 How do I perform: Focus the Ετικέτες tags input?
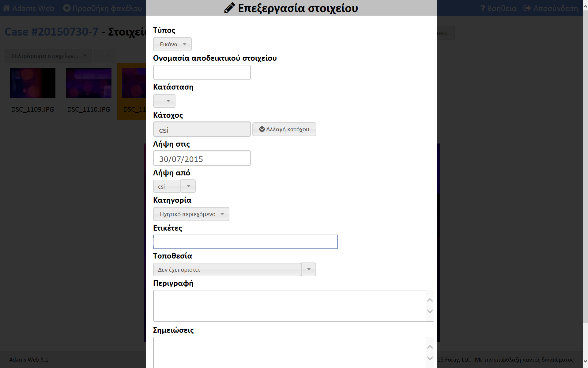[245, 242]
